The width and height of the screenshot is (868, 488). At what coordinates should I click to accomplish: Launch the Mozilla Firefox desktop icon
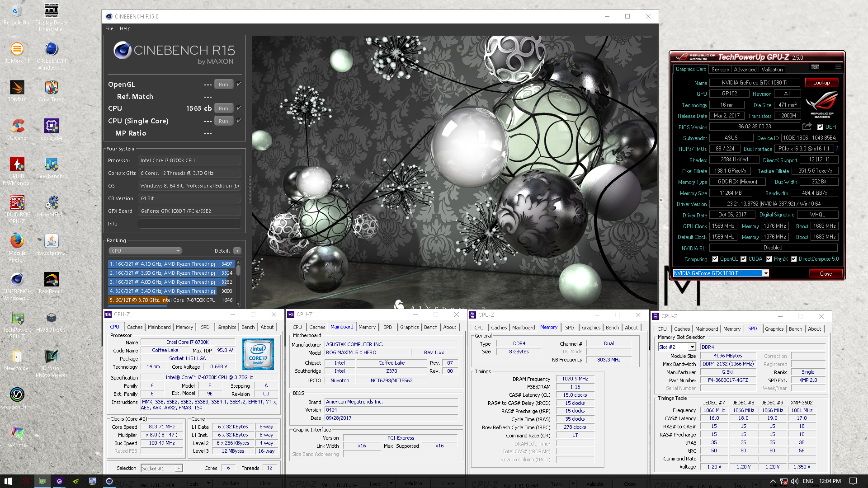coord(17,248)
